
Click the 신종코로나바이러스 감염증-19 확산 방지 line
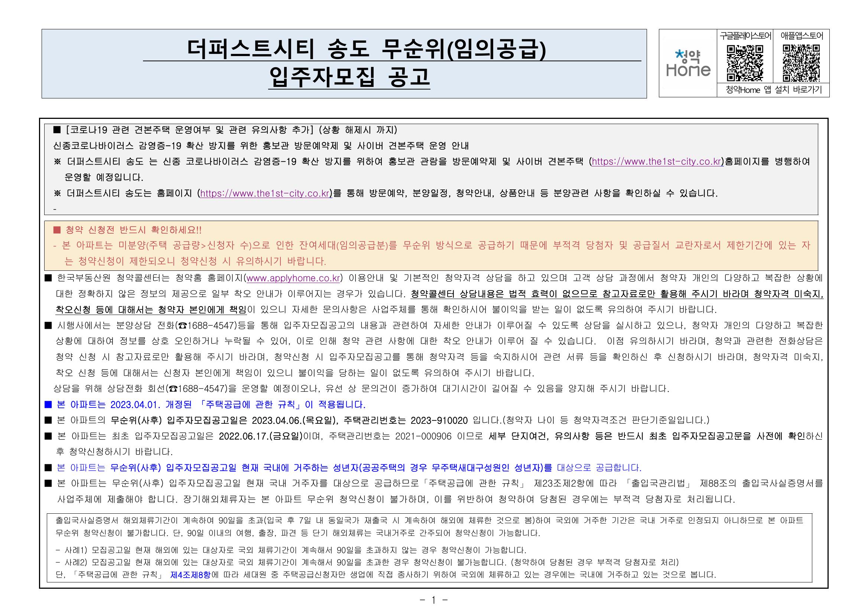click(261, 146)
